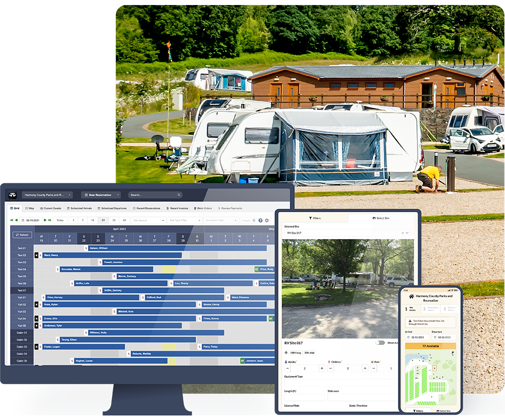Viewport: 505px width, 420px height.
Task: Open the Site Type Filter dropdown
Action: 185,220
